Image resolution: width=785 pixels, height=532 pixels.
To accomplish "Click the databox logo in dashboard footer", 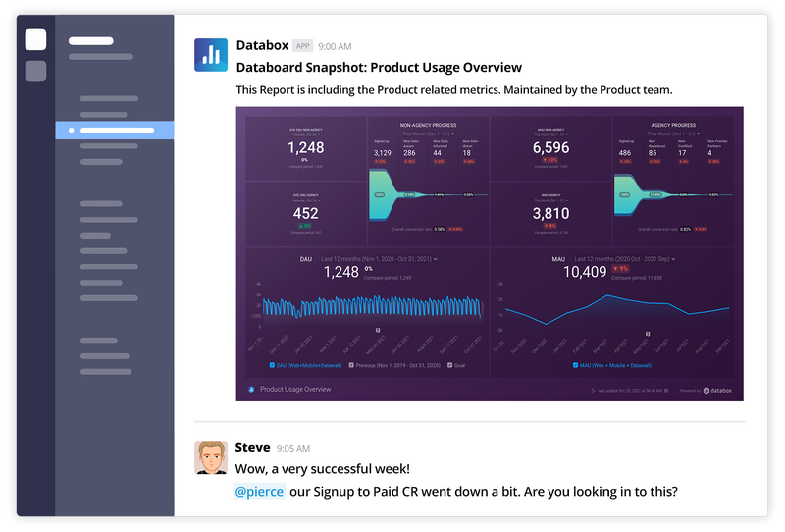I will pyautogui.click(x=717, y=391).
